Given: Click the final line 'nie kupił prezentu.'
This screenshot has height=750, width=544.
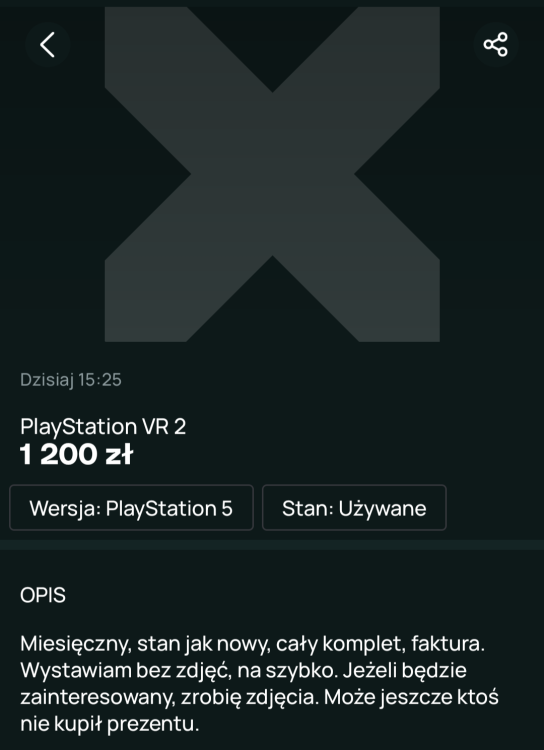Looking at the screenshot, I should tap(109, 725).
